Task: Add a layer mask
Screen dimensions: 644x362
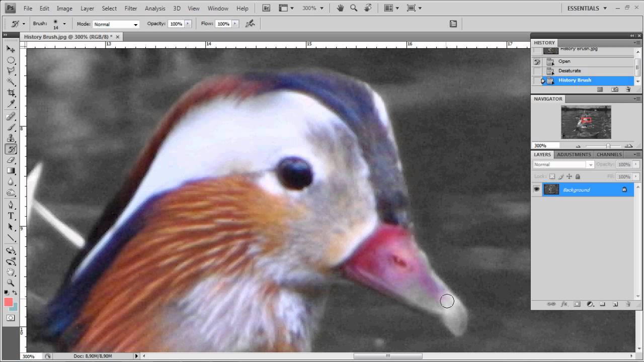Action: (577, 304)
